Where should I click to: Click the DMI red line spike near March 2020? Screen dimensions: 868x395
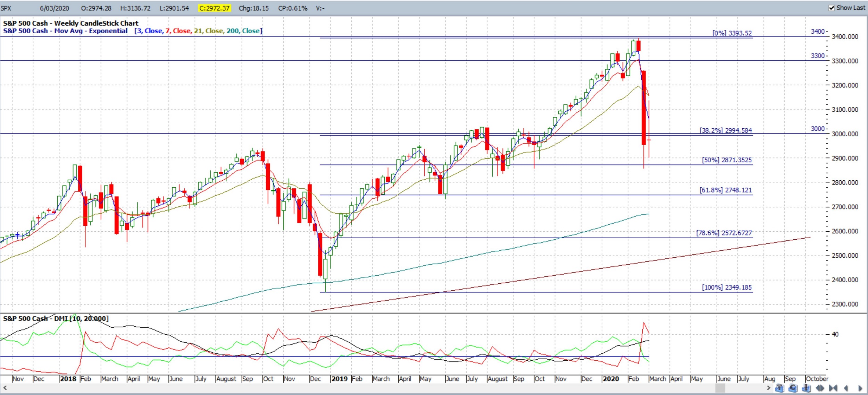click(x=644, y=323)
